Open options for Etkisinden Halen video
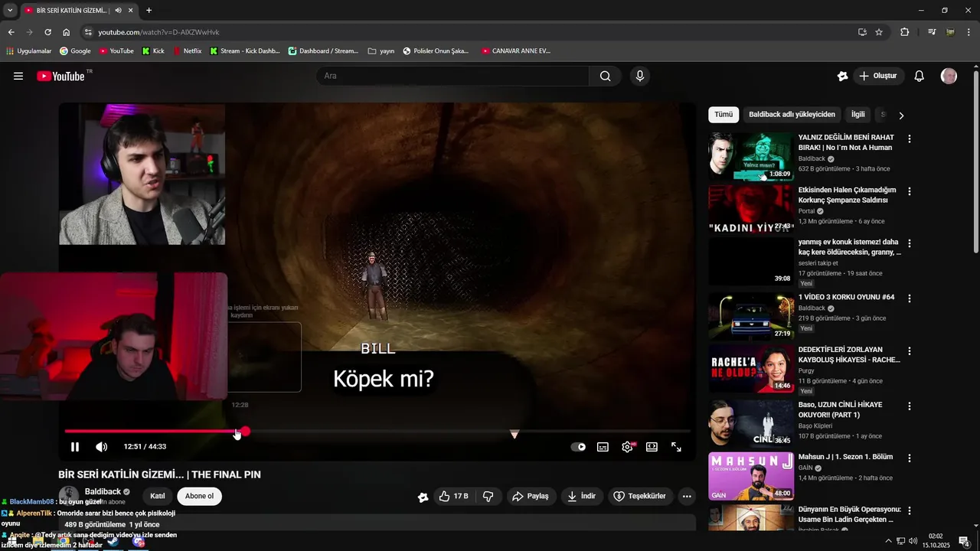 [x=910, y=191]
